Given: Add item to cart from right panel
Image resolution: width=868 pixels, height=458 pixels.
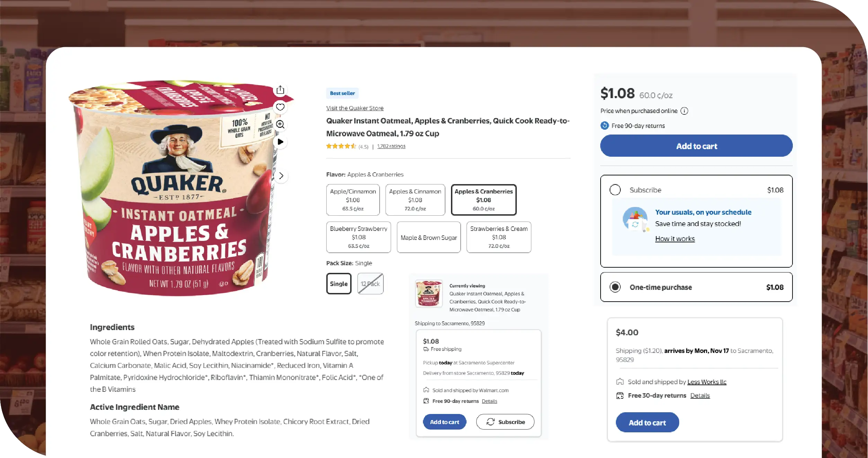Looking at the screenshot, I should (696, 146).
